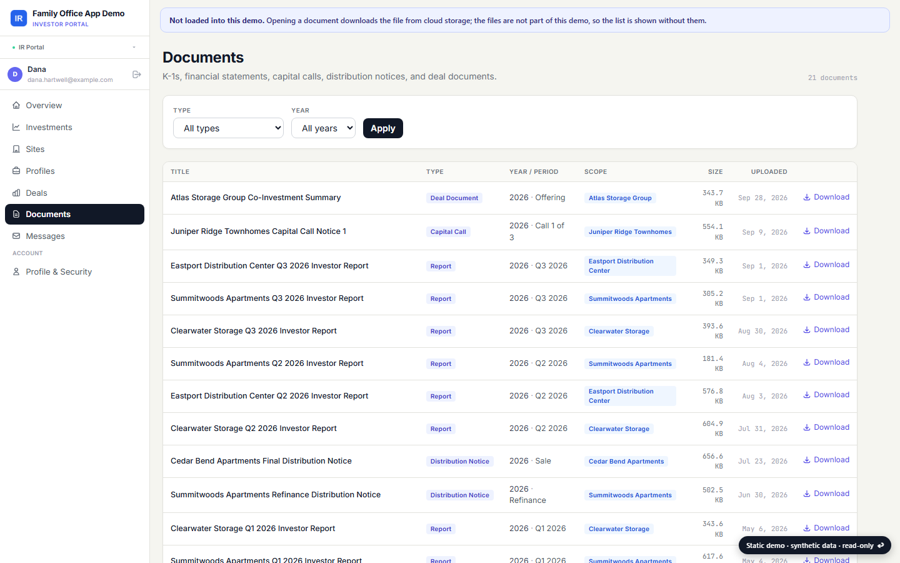Click the 21 documents count
Image resolution: width=900 pixels, height=563 pixels.
click(832, 77)
